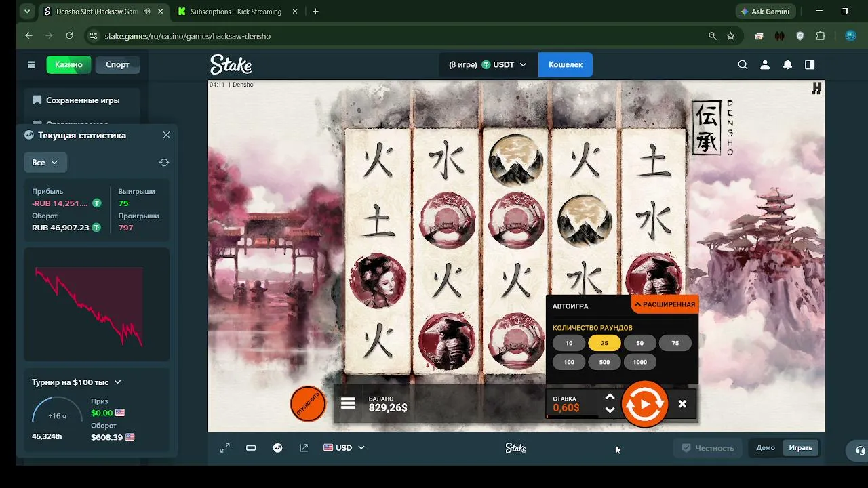Open the Казино section

pos(68,64)
